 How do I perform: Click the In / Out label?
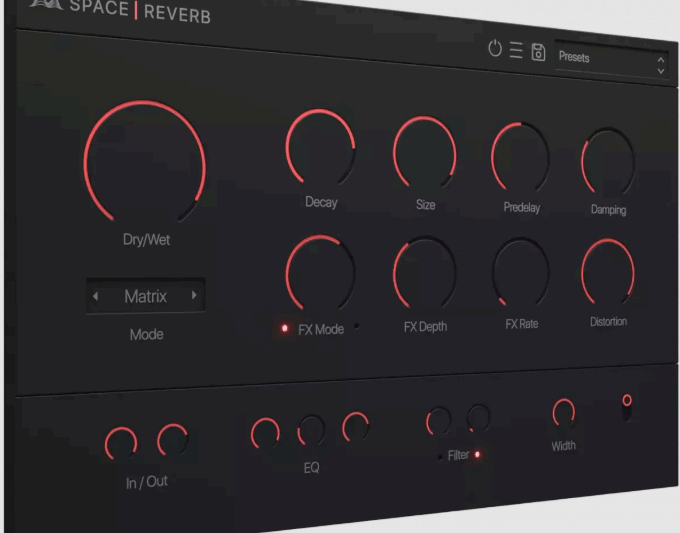pos(147,482)
